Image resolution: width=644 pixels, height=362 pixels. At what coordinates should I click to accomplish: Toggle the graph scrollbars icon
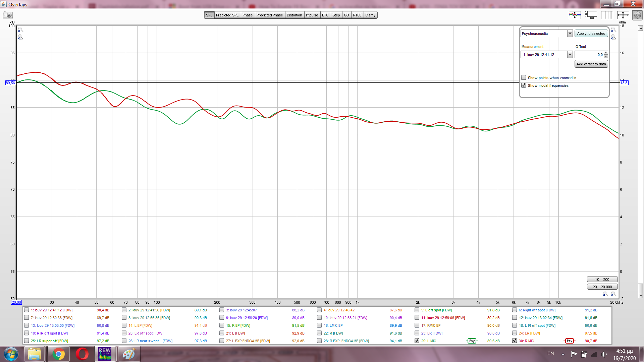[x=591, y=15]
